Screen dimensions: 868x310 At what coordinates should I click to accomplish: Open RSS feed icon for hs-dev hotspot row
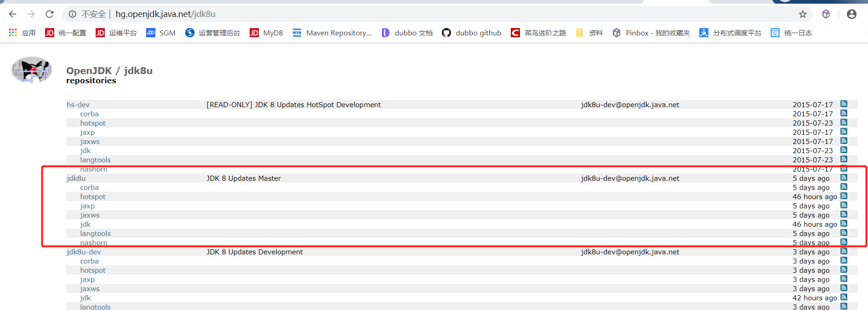844,122
